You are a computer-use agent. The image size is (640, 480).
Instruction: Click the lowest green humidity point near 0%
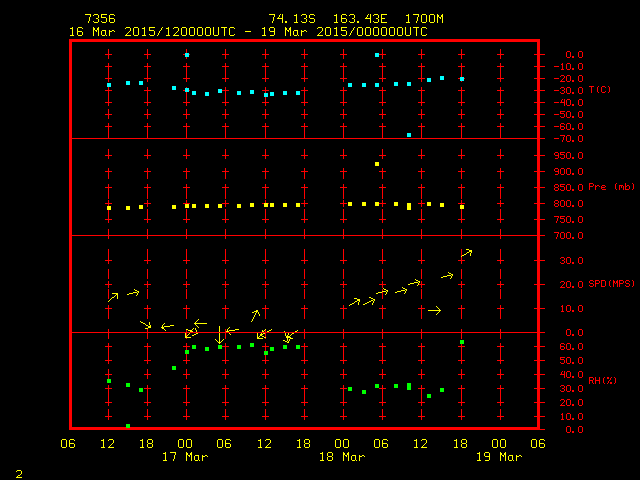click(128, 426)
